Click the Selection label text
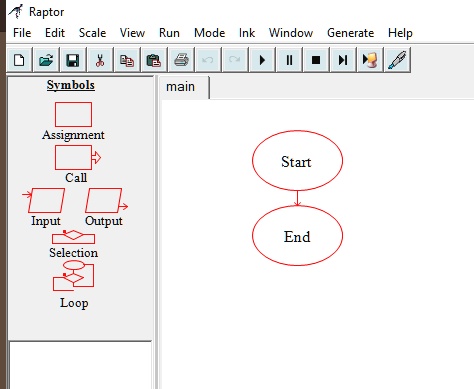This screenshot has width=474, height=389. point(74,252)
